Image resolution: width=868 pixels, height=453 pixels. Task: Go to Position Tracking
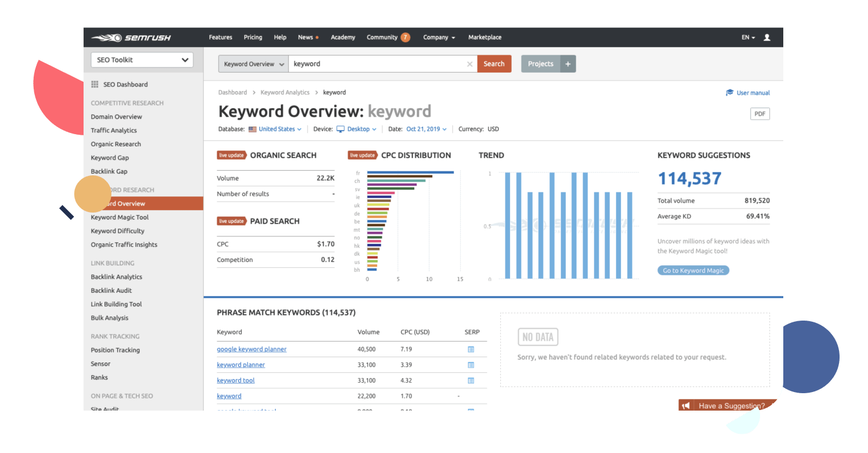point(115,350)
